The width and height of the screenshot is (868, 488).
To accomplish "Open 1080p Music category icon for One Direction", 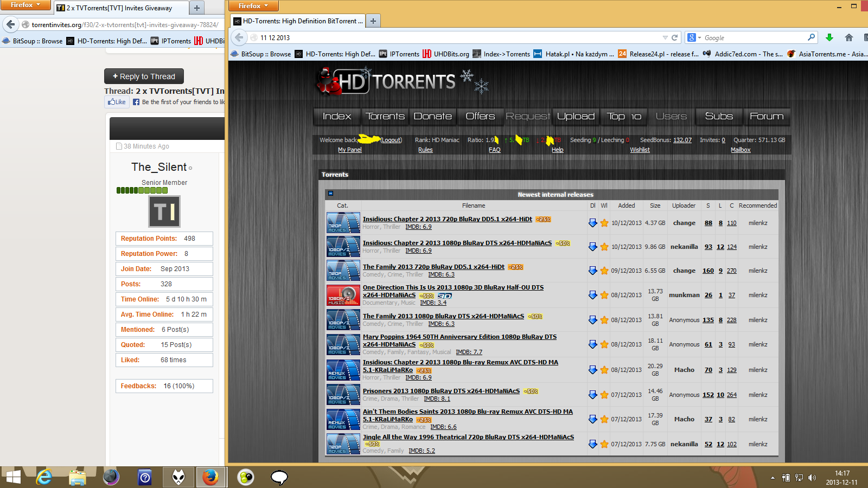I will (x=343, y=296).
